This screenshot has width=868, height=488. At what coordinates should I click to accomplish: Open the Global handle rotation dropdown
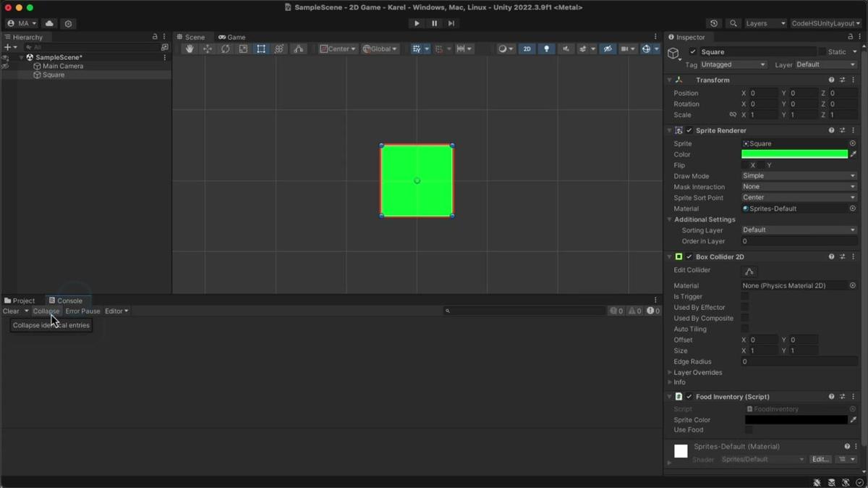click(380, 49)
